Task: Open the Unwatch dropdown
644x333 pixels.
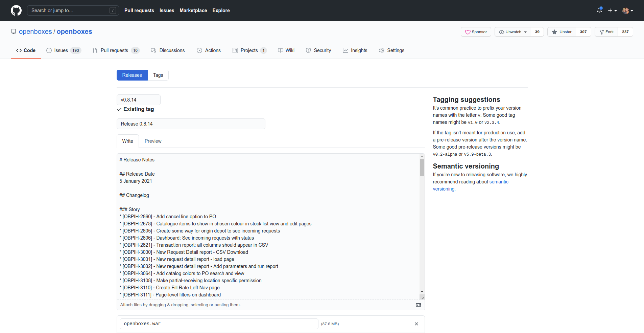Action: click(x=513, y=32)
